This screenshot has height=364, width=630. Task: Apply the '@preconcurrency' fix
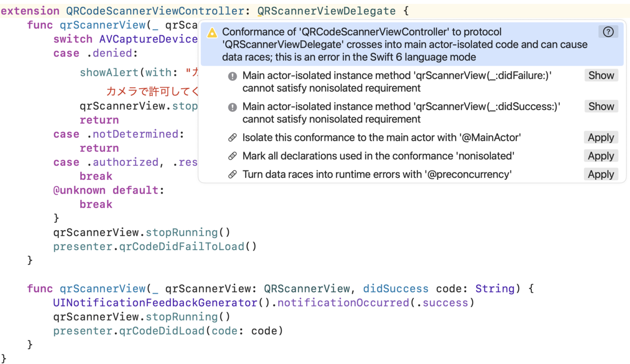(601, 175)
